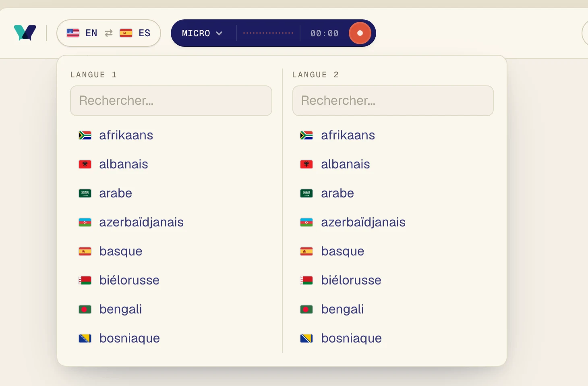Click Bangladesh flag in Langue 1

coord(85,309)
